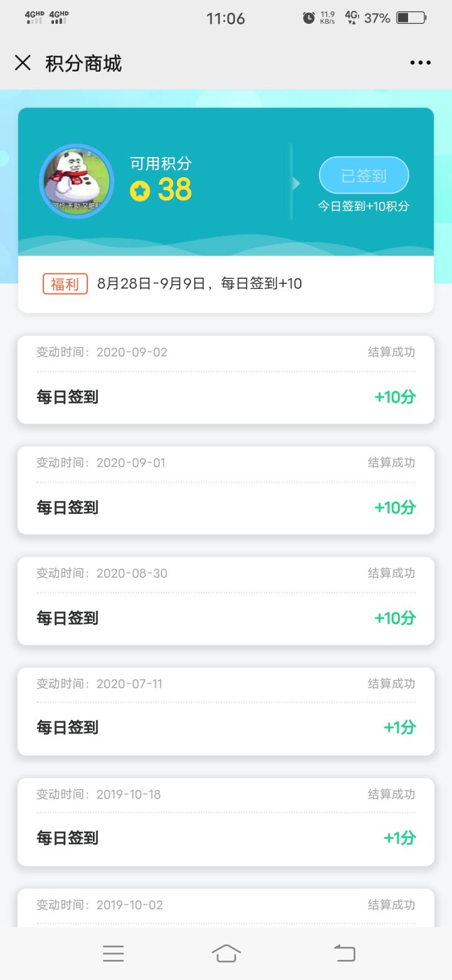Screen dimensions: 452x980
Task: Open the 8月28日-9月9日 sign-in promotion notice
Action: [x=200, y=284]
